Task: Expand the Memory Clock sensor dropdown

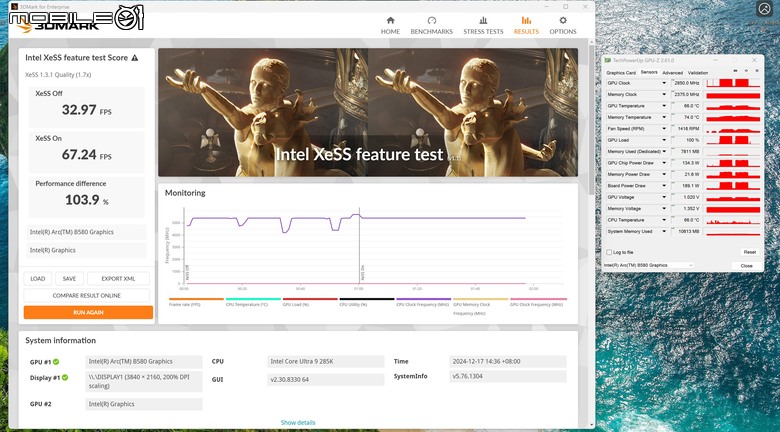Action: [664, 95]
